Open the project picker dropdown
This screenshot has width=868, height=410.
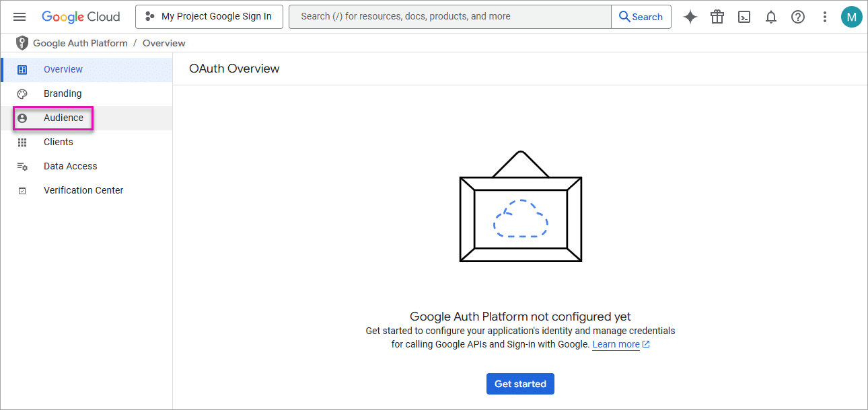tap(209, 17)
